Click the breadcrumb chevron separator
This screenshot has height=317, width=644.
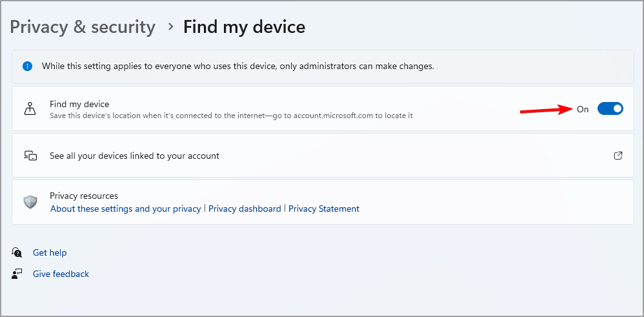[x=170, y=27]
